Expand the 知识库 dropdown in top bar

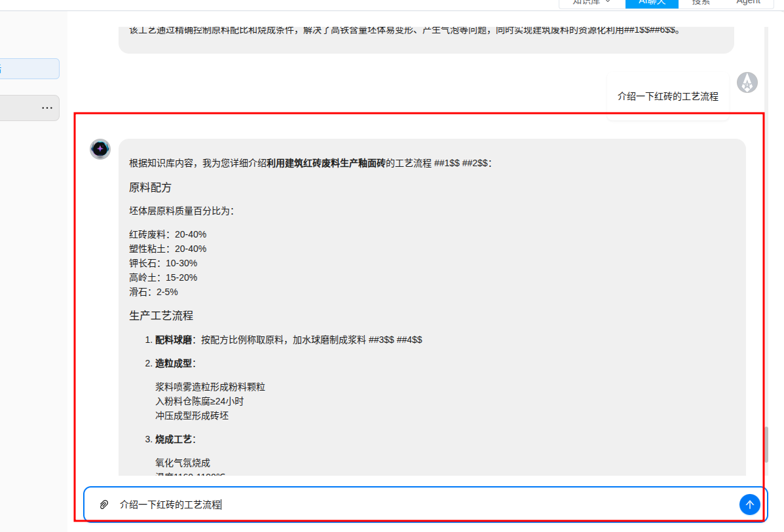point(591,3)
